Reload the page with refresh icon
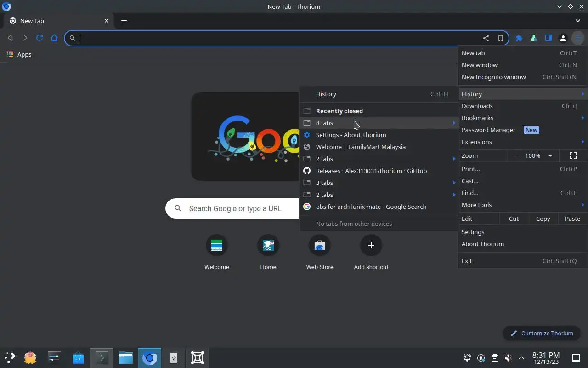588x368 pixels. click(x=40, y=38)
